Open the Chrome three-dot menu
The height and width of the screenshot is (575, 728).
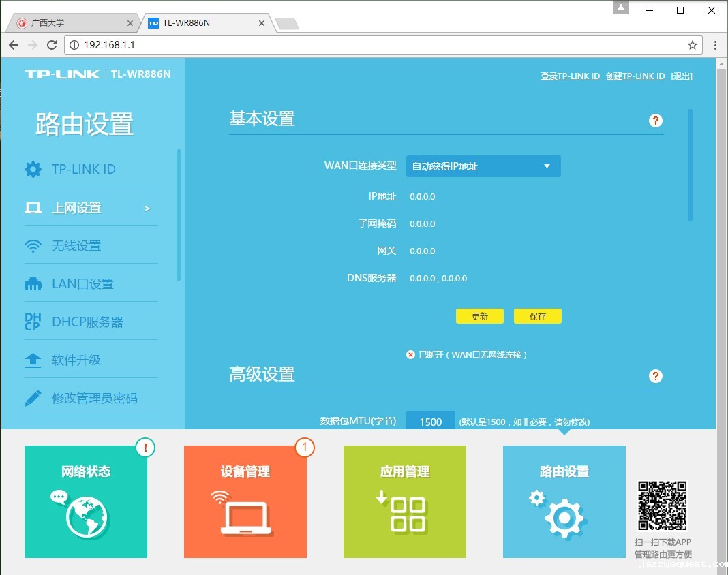715,45
